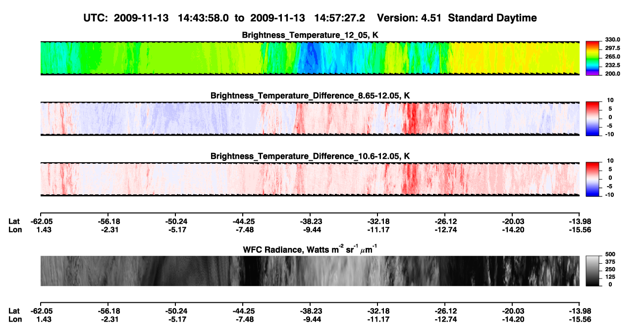Click "-56.18" latitude under the WFC Radiance panel

pyautogui.click(x=108, y=311)
